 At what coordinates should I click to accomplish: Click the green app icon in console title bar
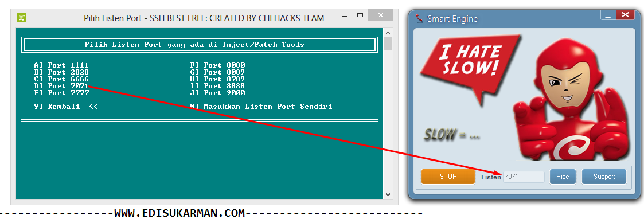(x=22, y=18)
